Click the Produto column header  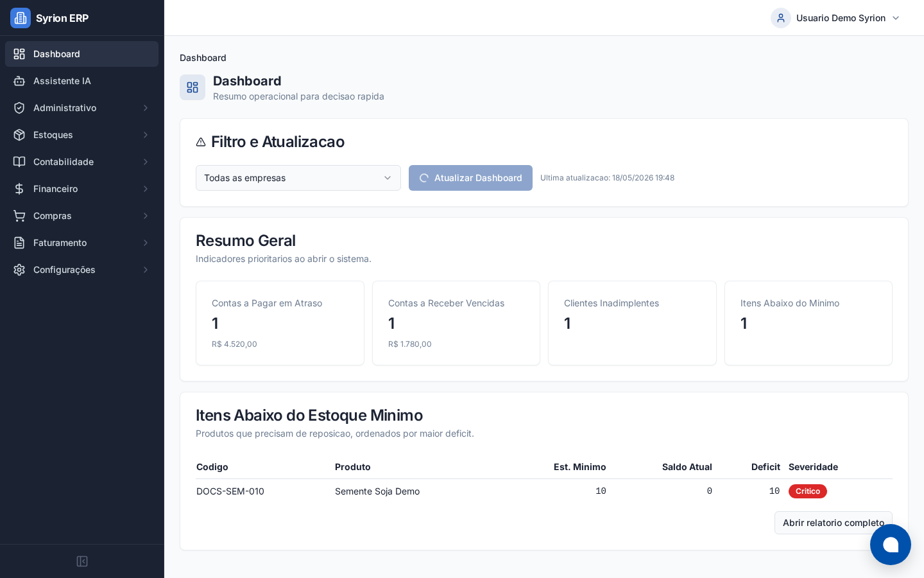click(353, 467)
